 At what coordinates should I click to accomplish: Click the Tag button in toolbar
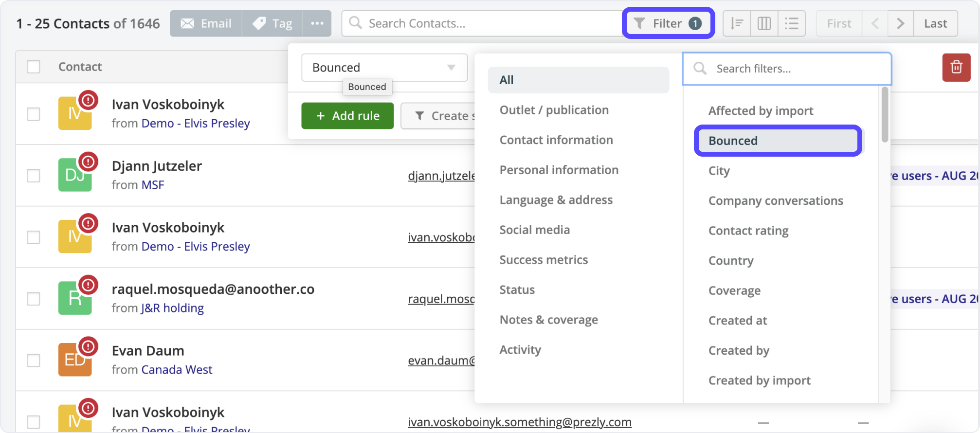[272, 23]
